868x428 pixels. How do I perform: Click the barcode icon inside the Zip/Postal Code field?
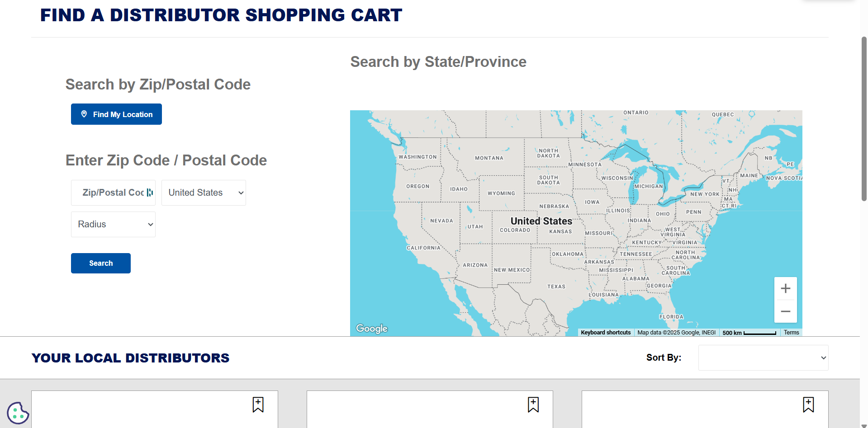[149, 193]
